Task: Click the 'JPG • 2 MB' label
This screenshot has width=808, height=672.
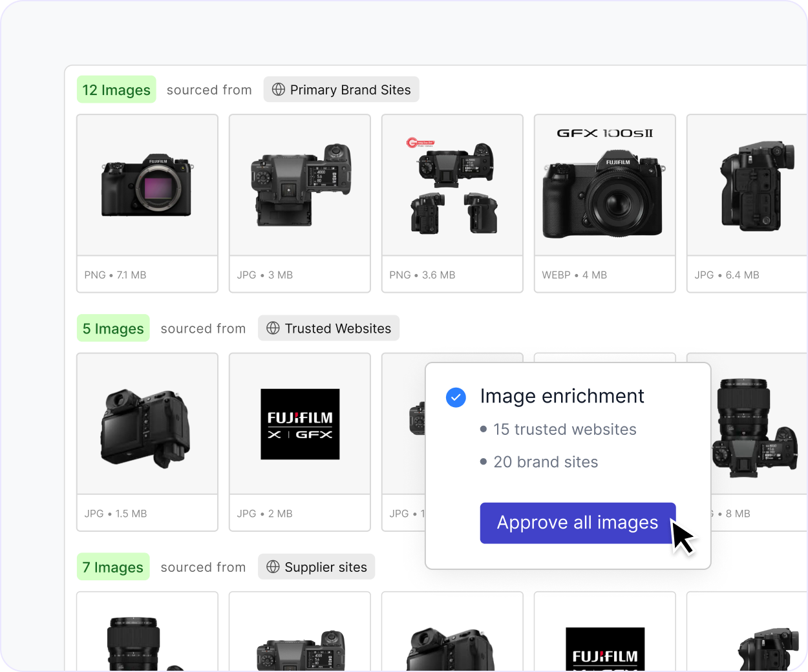Action: tap(265, 514)
